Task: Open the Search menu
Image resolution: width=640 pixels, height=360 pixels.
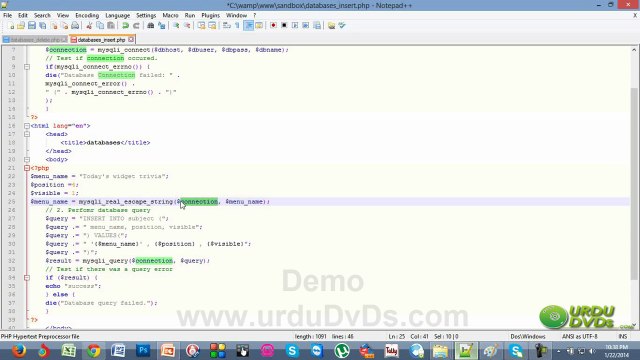Action: coord(42,16)
